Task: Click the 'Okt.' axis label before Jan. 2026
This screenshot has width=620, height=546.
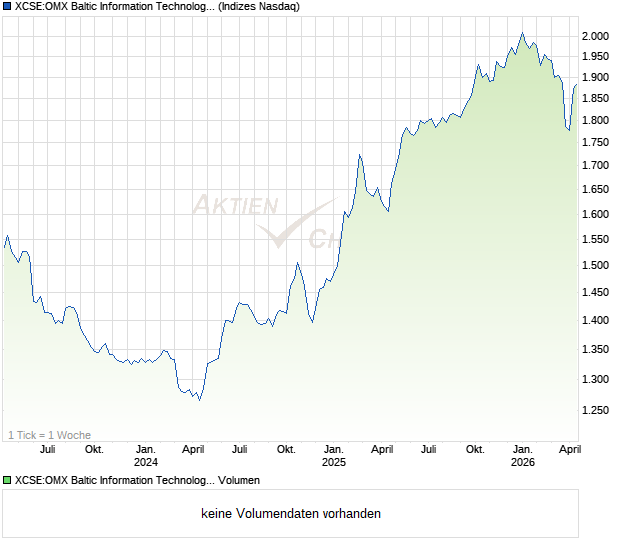Action: [475, 450]
